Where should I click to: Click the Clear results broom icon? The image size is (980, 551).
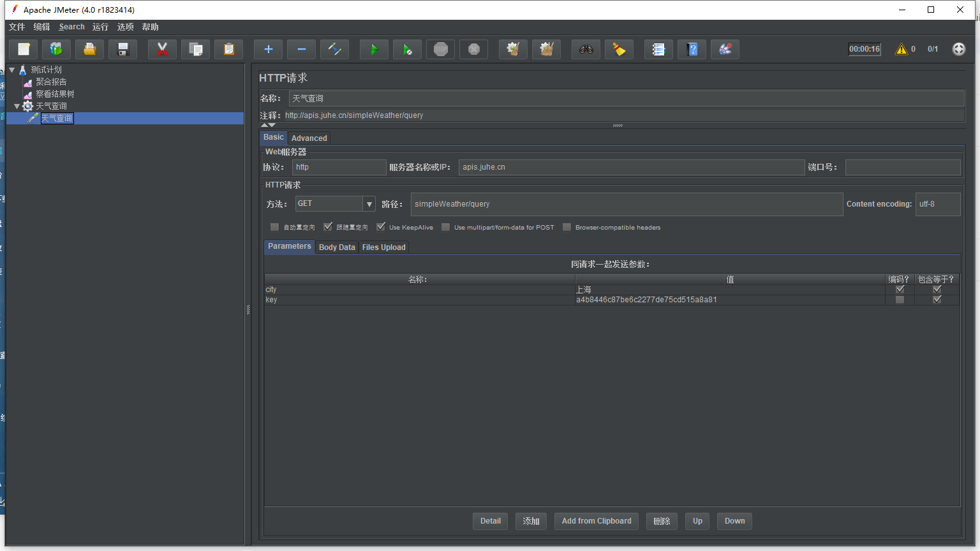pyautogui.click(x=514, y=49)
